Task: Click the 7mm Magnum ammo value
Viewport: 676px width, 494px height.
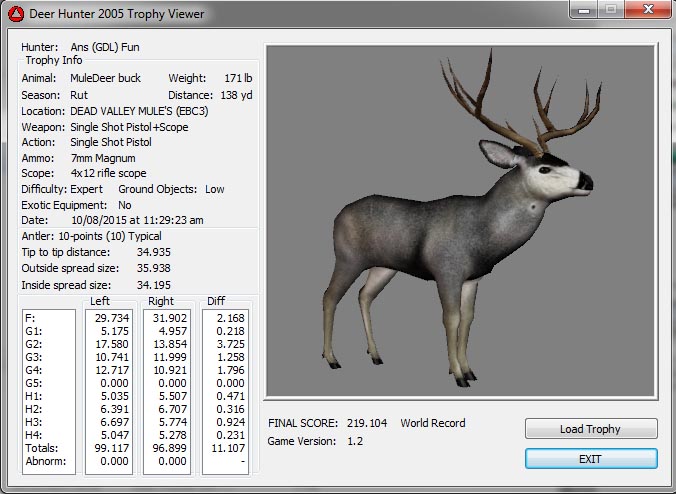Action: [102, 158]
